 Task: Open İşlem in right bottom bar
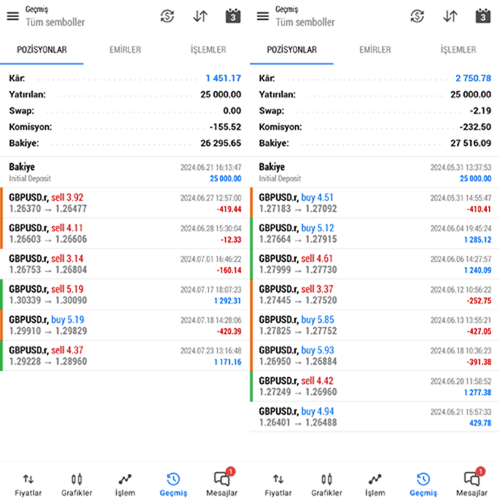(x=375, y=485)
